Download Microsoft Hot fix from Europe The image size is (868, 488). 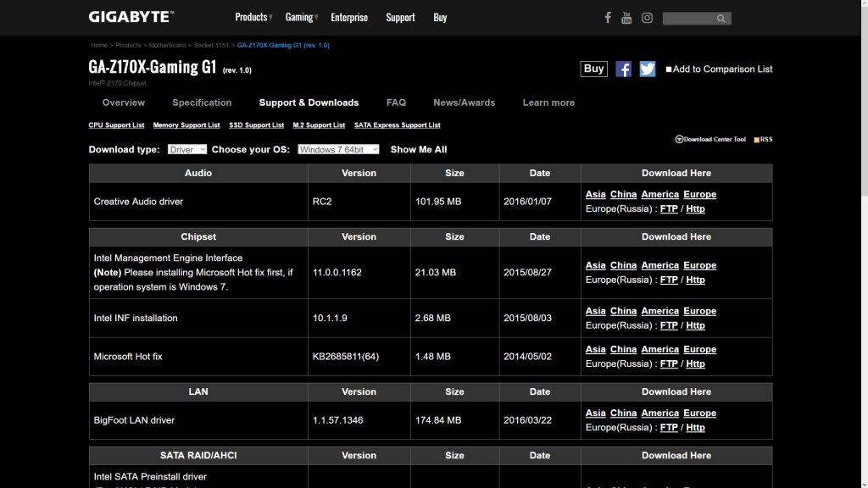[x=699, y=349]
